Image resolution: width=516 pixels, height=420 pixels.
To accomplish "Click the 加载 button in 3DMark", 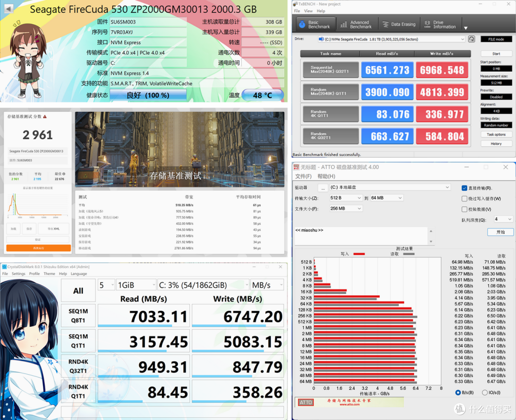I will (13, 228).
